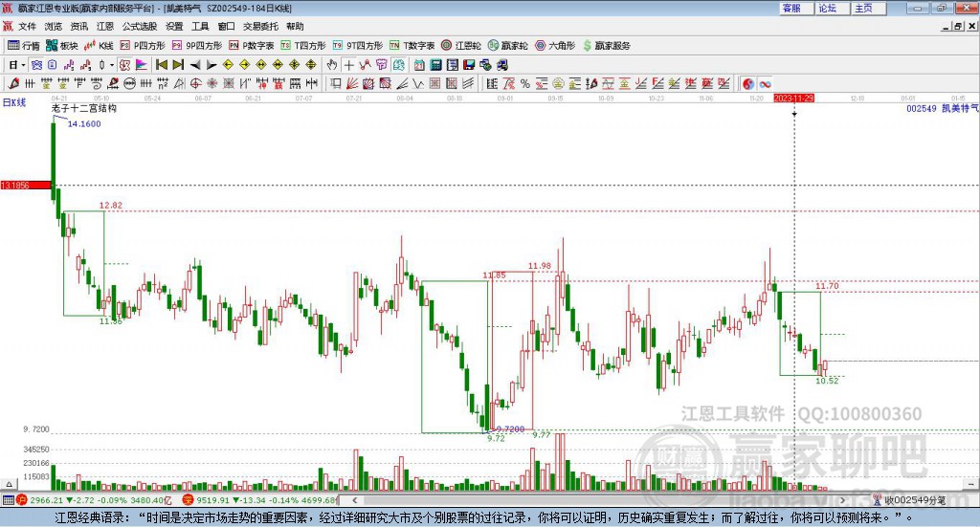Click the 客服 button in title bar

pos(796,8)
